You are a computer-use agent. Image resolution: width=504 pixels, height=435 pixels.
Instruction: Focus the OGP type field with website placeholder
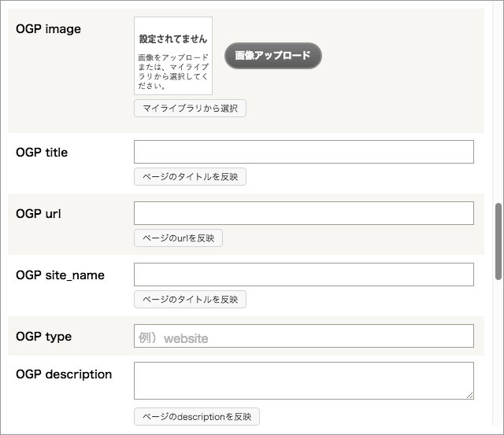click(x=304, y=336)
